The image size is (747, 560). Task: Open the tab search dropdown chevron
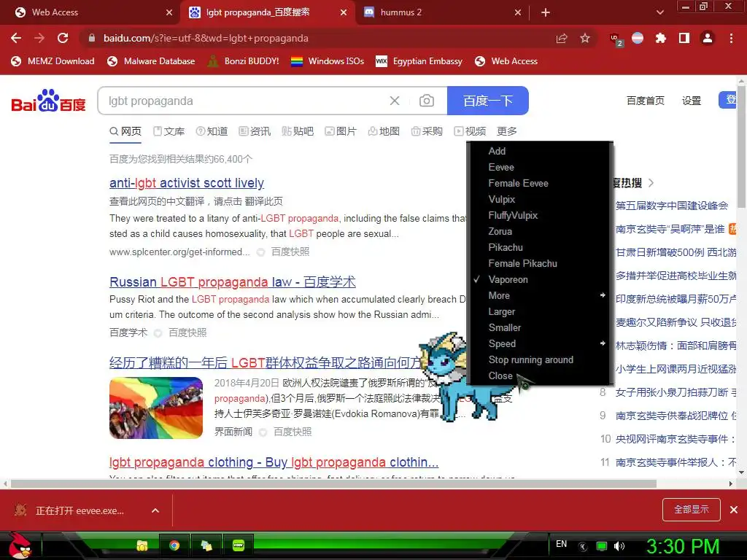click(659, 12)
